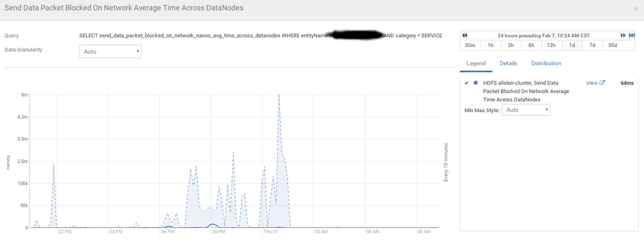Click the 06 AM x-axis label
This screenshot has width=644, height=249.
pos(373,232)
